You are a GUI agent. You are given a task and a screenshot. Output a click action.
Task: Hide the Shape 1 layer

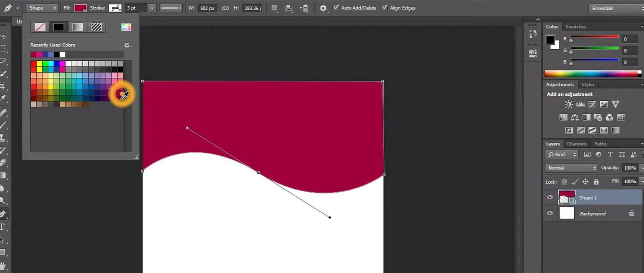tap(550, 197)
